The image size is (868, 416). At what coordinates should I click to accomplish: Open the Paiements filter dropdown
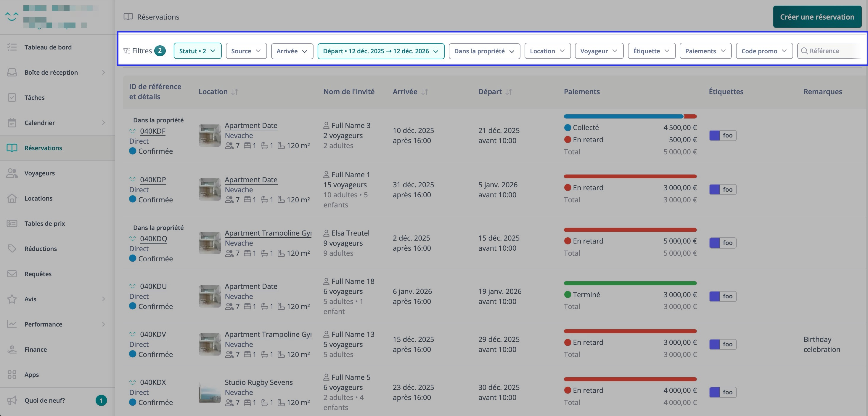point(705,51)
